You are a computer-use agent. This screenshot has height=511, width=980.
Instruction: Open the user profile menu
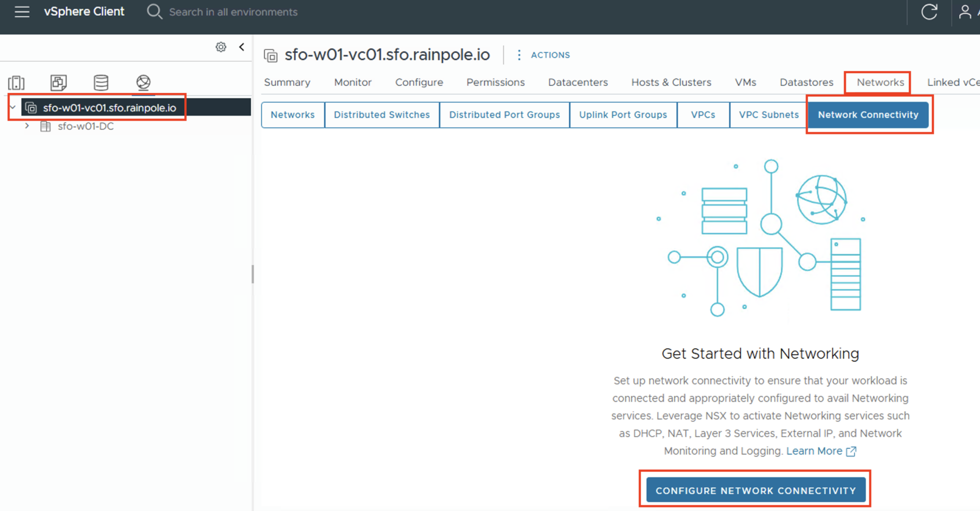point(966,12)
